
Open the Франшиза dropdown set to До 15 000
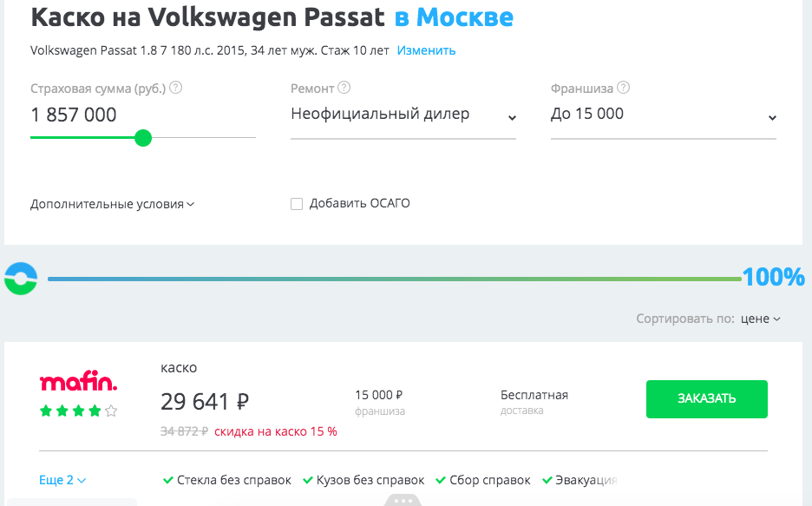click(x=663, y=114)
